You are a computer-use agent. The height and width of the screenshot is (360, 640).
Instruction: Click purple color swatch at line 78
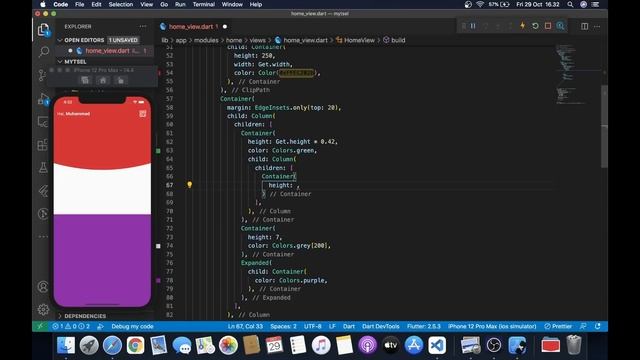158,280
